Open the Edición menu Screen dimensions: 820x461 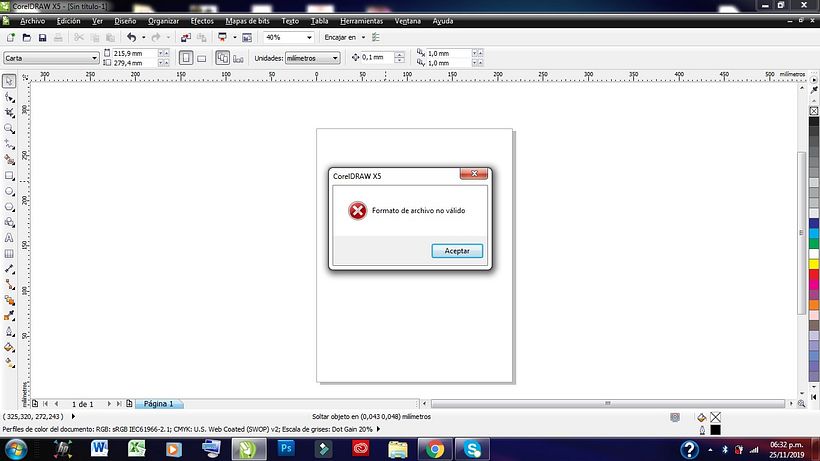point(69,21)
